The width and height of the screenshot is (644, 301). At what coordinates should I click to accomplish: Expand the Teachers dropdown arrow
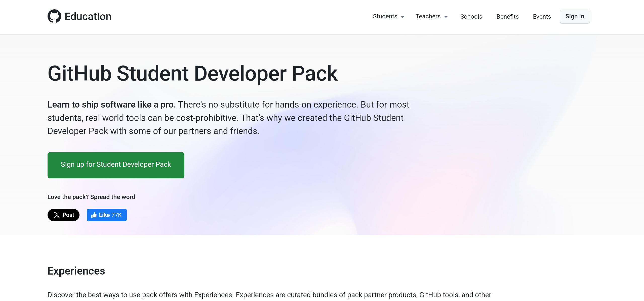tap(446, 17)
